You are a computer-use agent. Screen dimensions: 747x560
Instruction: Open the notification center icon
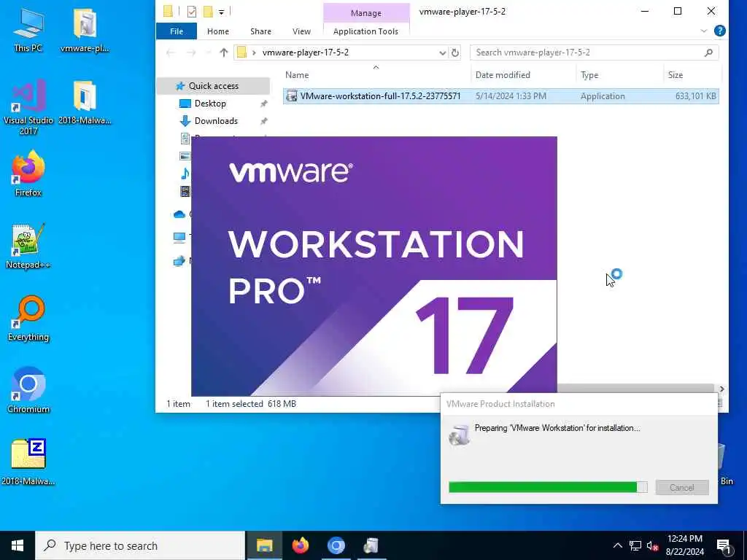[724, 545]
